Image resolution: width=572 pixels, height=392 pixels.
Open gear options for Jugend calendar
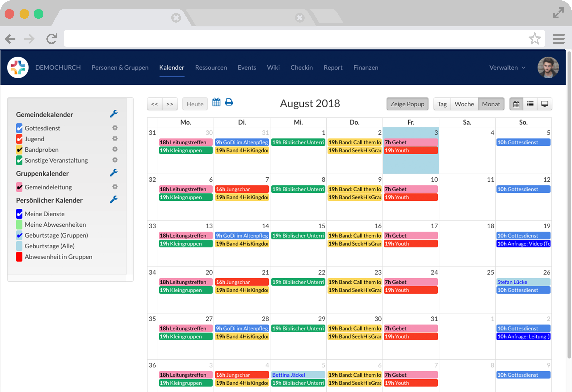point(115,139)
